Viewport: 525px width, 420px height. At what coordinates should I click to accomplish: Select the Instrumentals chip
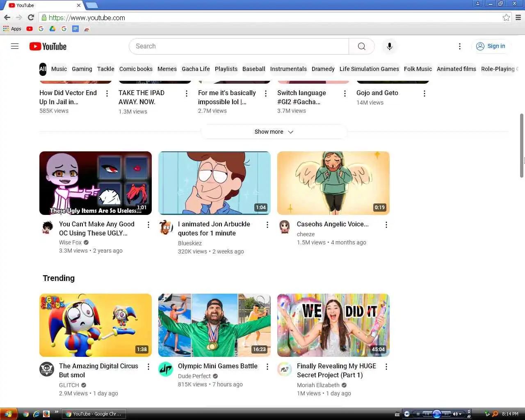point(288,69)
